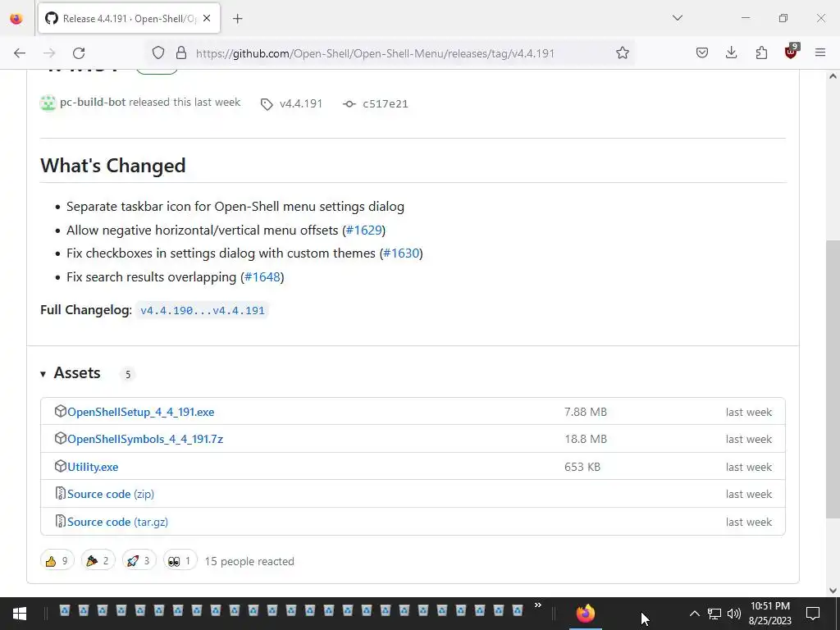Collapse the Assets section
This screenshot has height=630, width=840.
click(x=71, y=373)
